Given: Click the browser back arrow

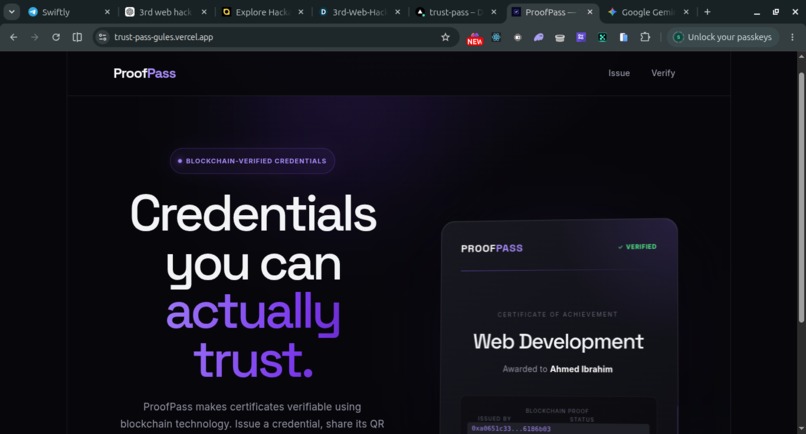Looking at the screenshot, I should (x=14, y=37).
